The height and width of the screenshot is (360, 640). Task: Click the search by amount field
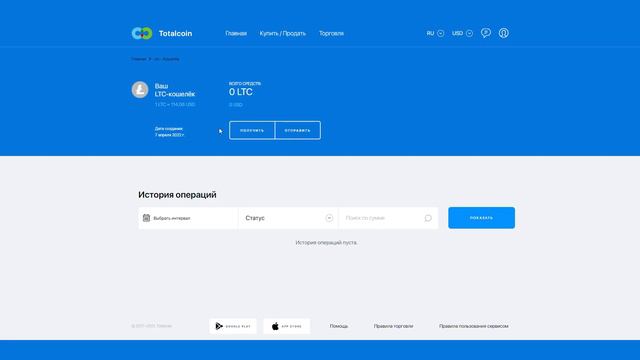(389, 218)
